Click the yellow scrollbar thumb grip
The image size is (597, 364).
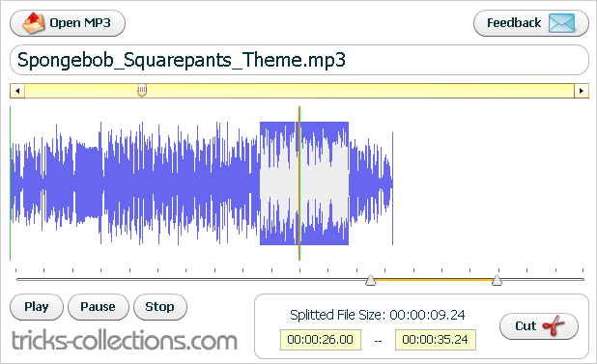click(x=142, y=90)
